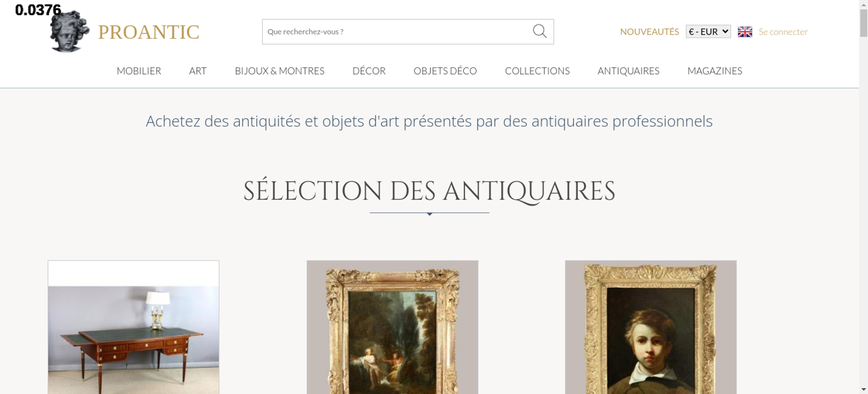Click the 'Se connecter' login link
The image size is (868, 394).
tap(783, 32)
